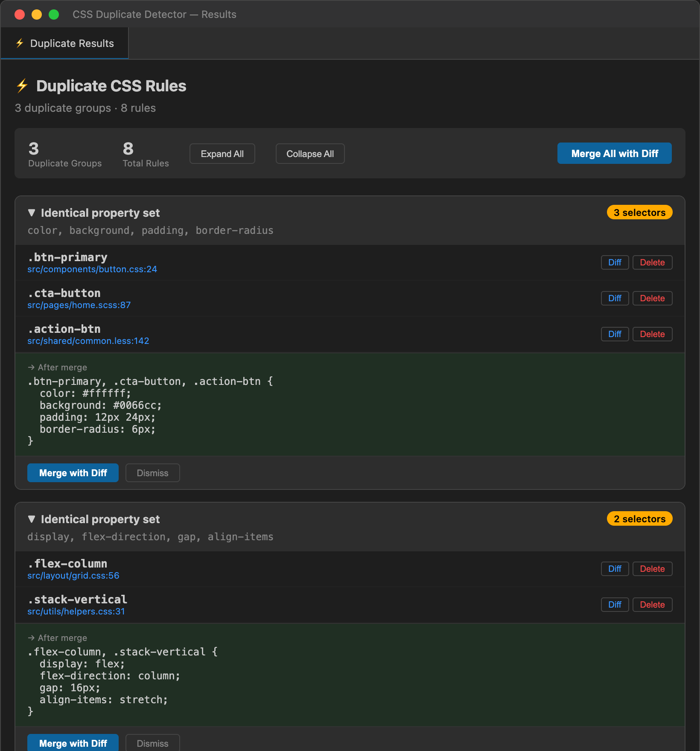
Task: Click Collapse All button
Action: (310, 154)
